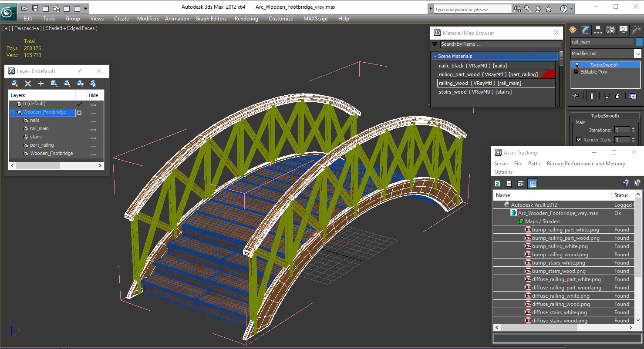The image size is (644, 349).
Task: Toggle Hide for the part_railing layer row
Action: click(93, 145)
